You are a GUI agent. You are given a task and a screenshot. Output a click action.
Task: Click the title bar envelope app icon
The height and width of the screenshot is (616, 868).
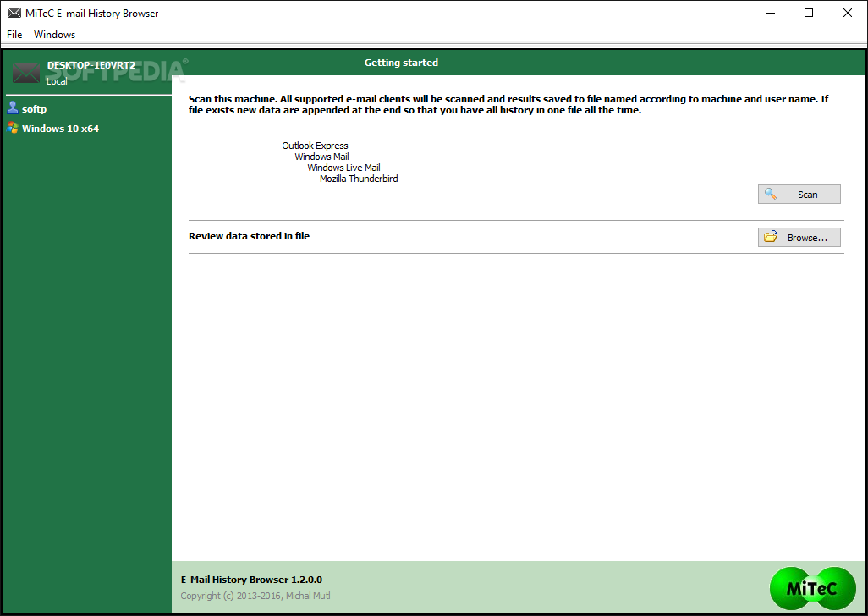[x=14, y=13]
